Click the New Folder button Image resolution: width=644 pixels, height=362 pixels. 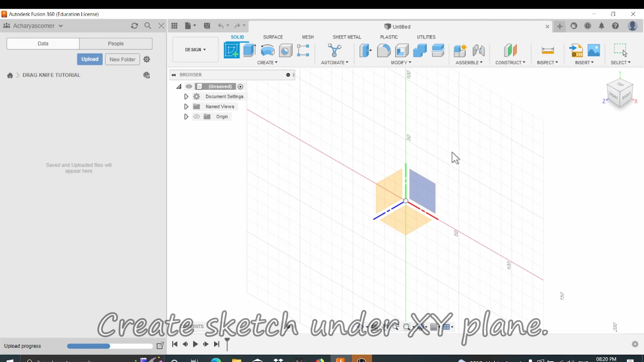click(122, 59)
